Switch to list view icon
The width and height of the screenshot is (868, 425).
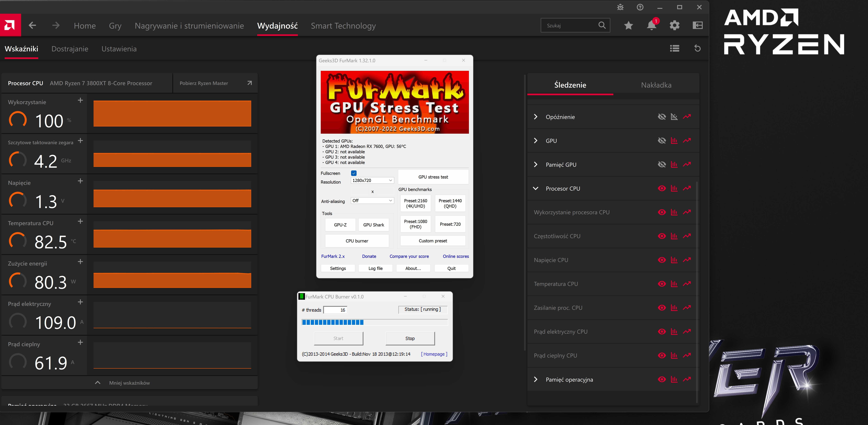[675, 49]
